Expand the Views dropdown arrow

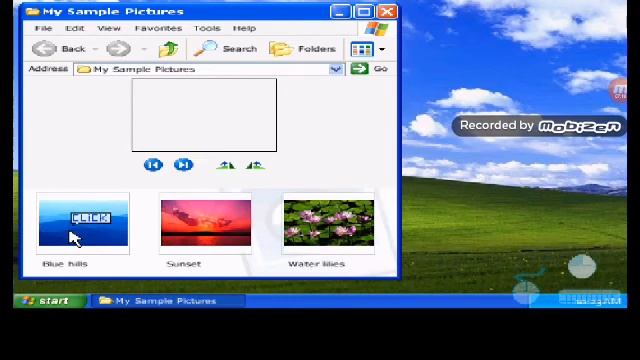coord(382,49)
